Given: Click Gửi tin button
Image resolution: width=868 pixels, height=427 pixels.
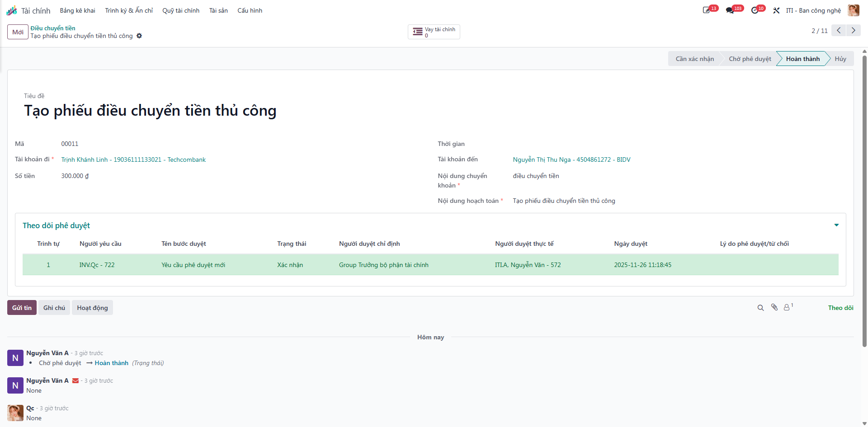Looking at the screenshot, I should pos(22,308).
